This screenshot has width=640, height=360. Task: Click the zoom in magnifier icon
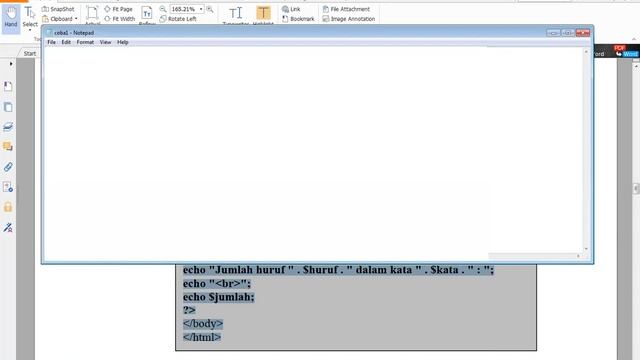[210, 9]
